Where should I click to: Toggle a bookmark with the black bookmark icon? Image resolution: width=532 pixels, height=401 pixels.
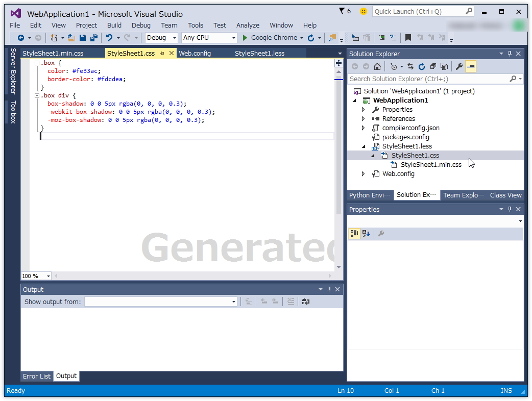[408, 38]
